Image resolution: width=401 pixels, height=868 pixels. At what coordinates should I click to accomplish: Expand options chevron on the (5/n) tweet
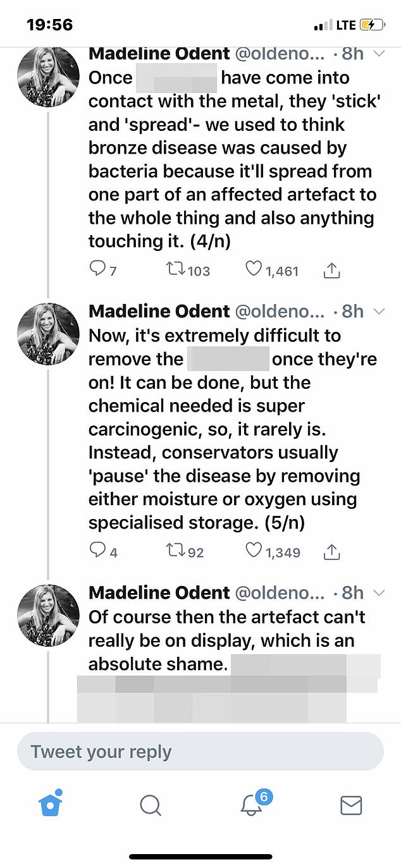pyautogui.click(x=379, y=311)
